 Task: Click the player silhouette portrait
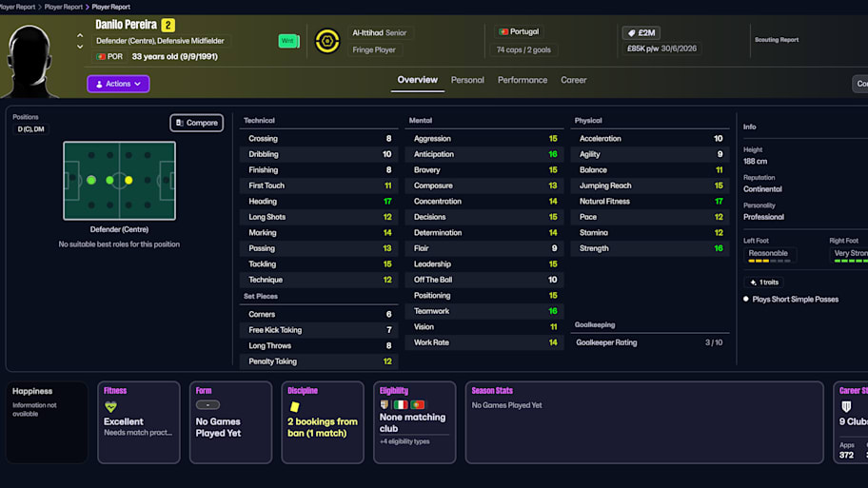point(30,61)
